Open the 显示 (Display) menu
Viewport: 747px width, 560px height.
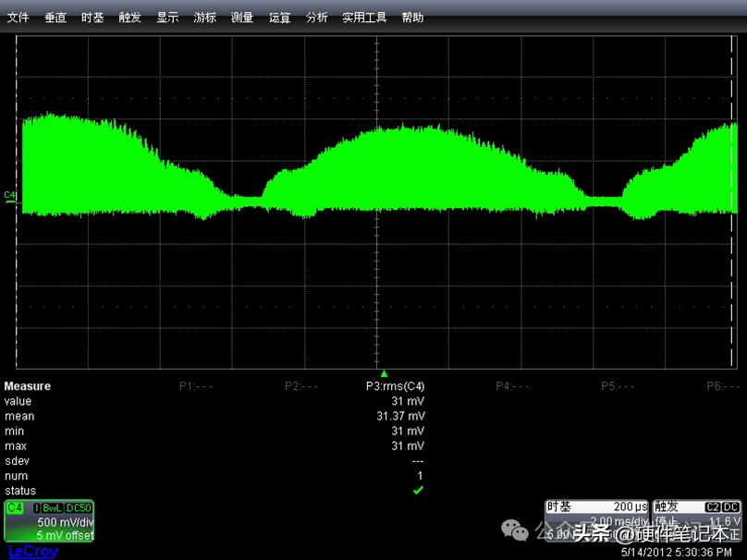pyautogui.click(x=167, y=18)
